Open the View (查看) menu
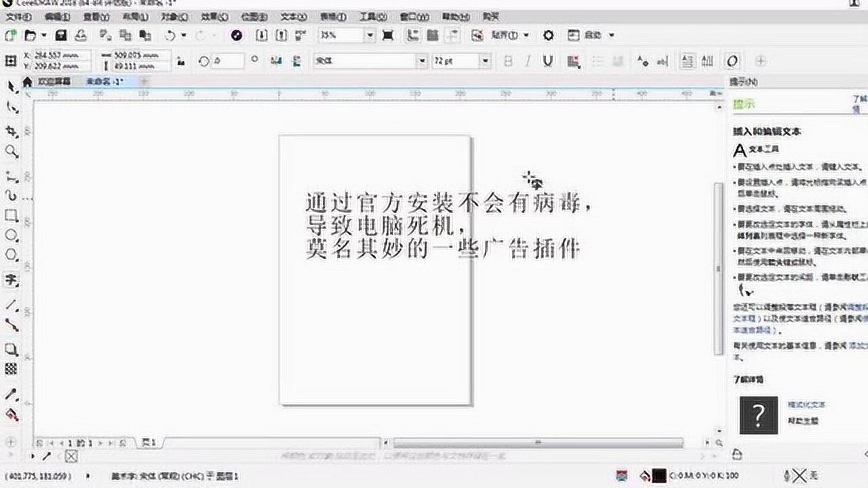The width and height of the screenshot is (868, 488). click(x=97, y=16)
